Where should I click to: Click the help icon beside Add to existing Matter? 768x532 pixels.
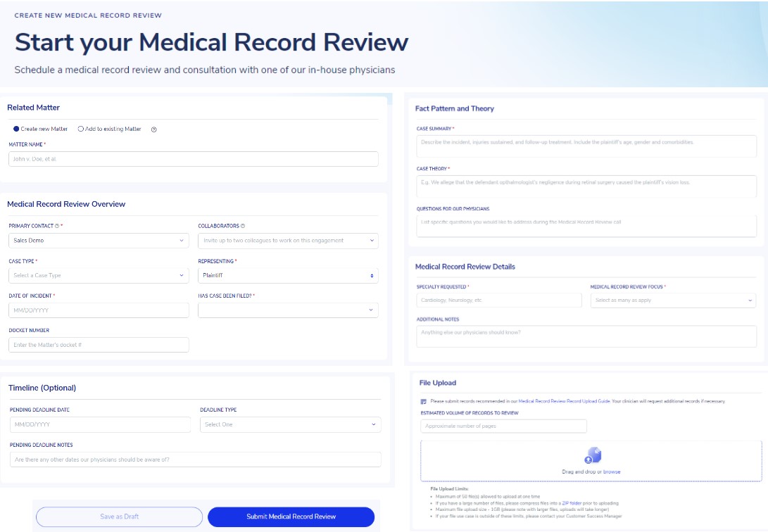[x=153, y=129]
